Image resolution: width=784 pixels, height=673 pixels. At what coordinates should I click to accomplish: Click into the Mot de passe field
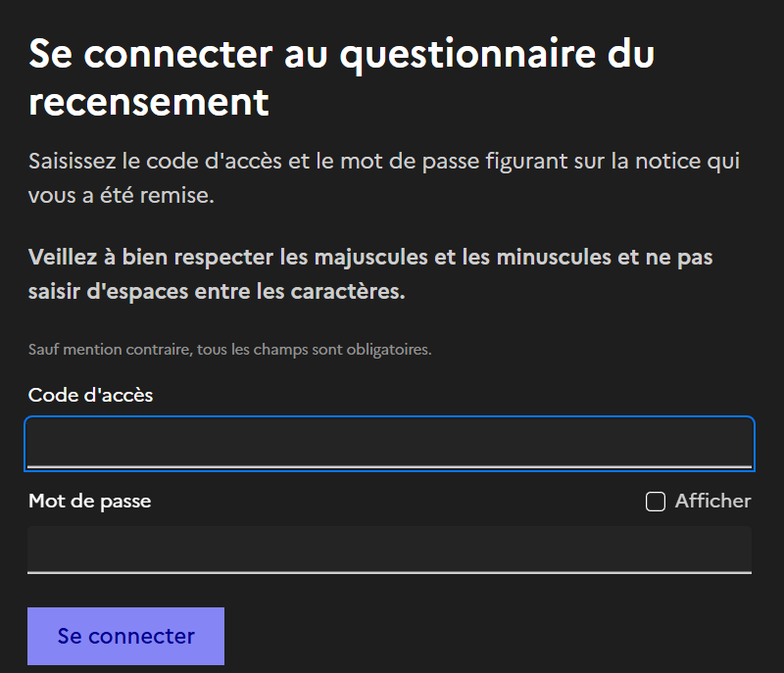(x=389, y=549)
